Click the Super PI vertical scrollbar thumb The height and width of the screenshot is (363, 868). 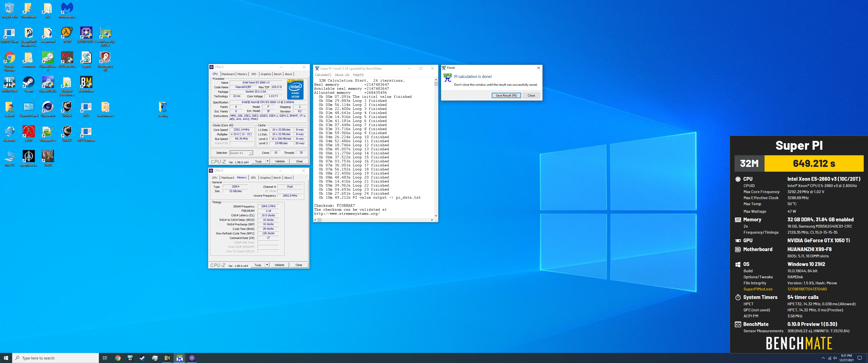436,84
